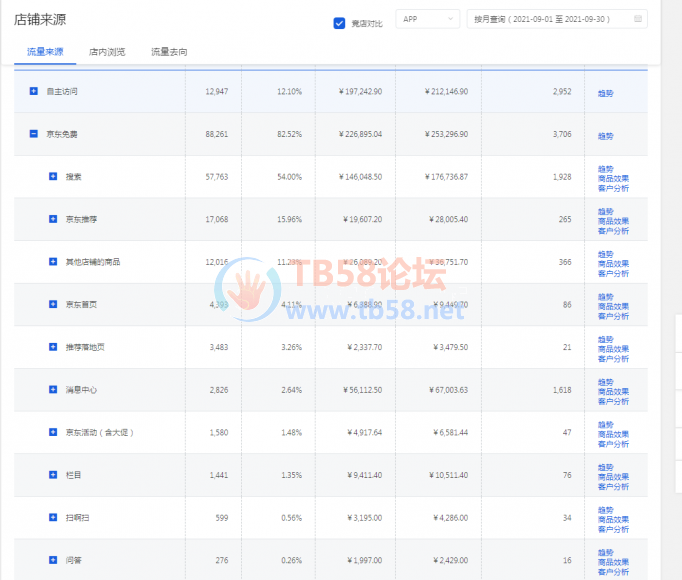The width and height of the screenshot is (682, 580).
Task: Expand the 其他店铺的商品 row
Action: pyautogui.click(x=53, y=262)
